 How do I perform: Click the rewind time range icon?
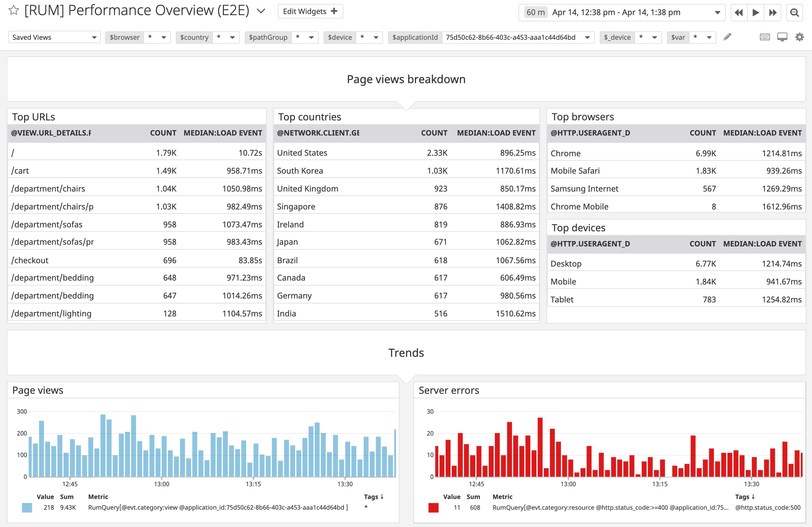click(x=739, y=13)
